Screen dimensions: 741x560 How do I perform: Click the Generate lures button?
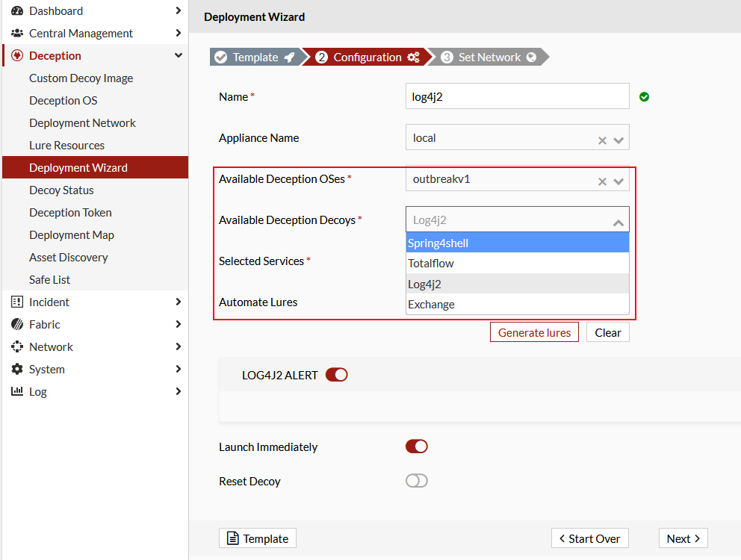coord(534,332)
